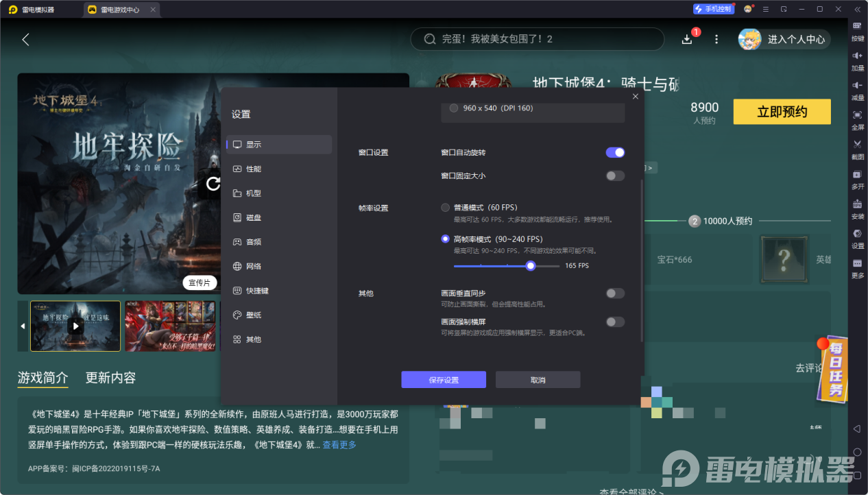Open the downloads icon with notification badge
This screenshot has width=868, height=495.
tap(686, 39)
